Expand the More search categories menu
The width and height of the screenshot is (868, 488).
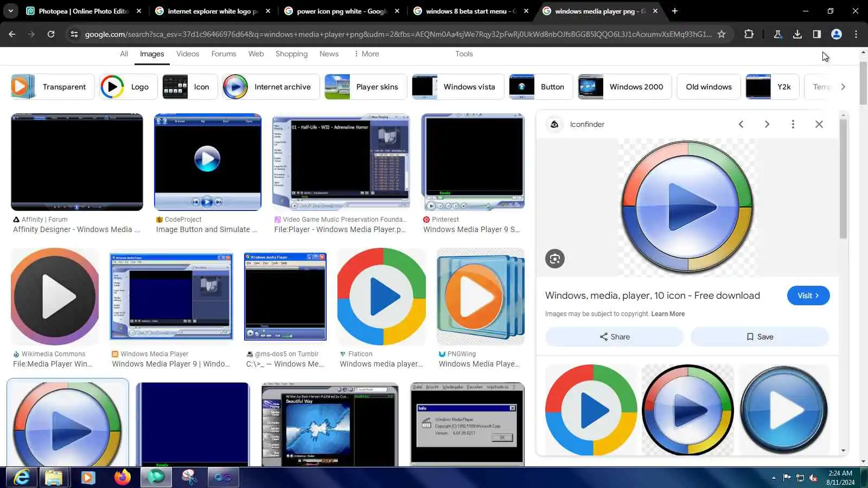[366, 54]
